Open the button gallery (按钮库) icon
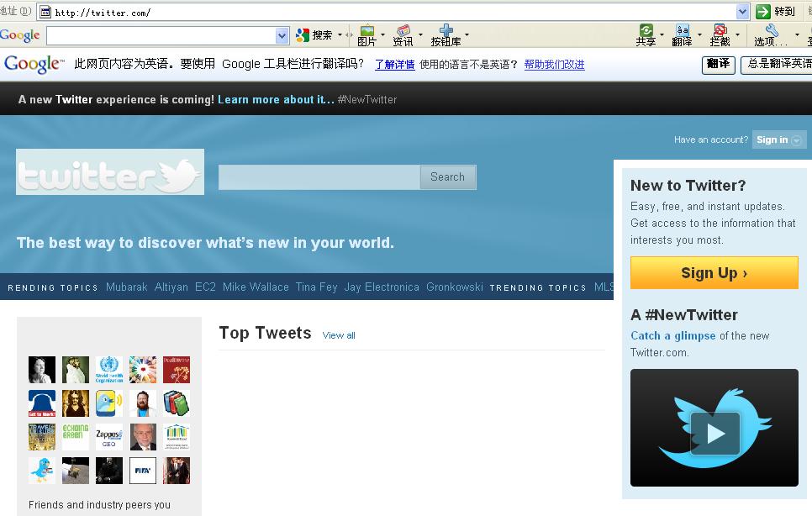 pos(446,34)
